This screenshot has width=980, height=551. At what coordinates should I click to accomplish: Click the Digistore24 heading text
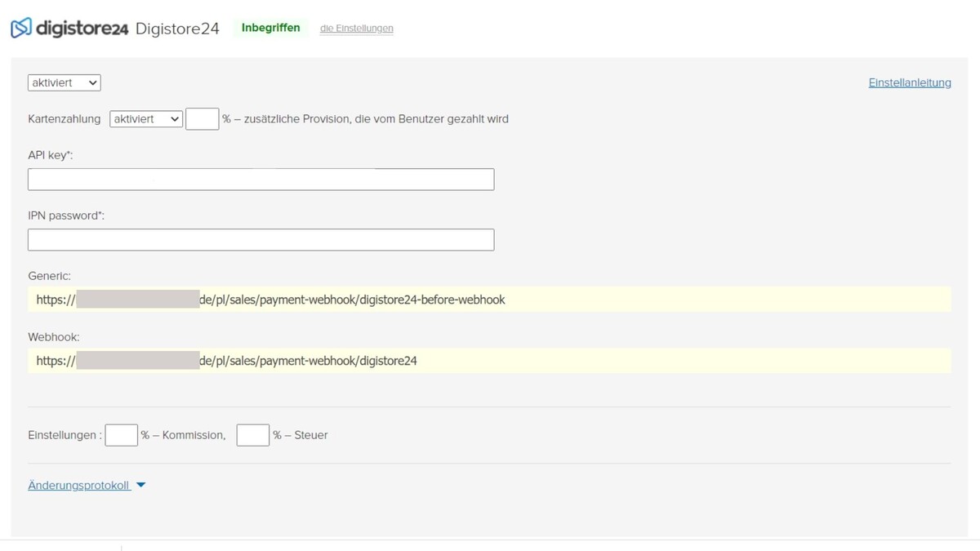[177, 29]
